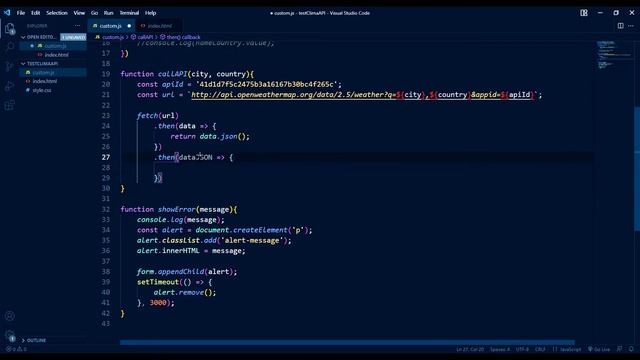
Task: Click 'Ln 27, Col 20' status entry
Action: pyautogui.click(x=470, y=349)
